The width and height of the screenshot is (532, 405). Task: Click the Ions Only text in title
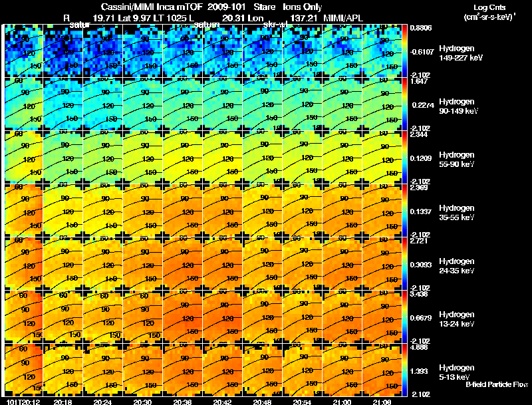tap(302, 7)
